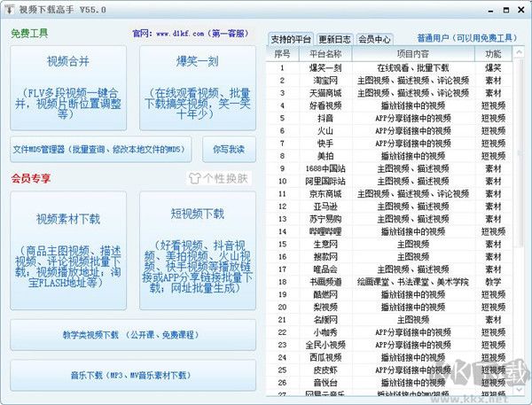
Task: Click the 免费工具 section label
Action: tap(29, 34)
